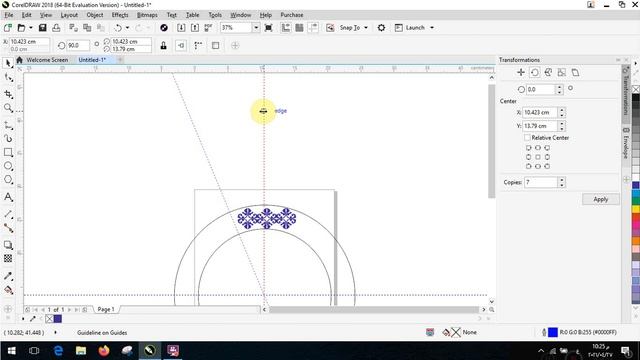The width and height of the screenshot is (640, 360).
Task: Enable the Relative Center checkbox
Action: pos(527,138)
